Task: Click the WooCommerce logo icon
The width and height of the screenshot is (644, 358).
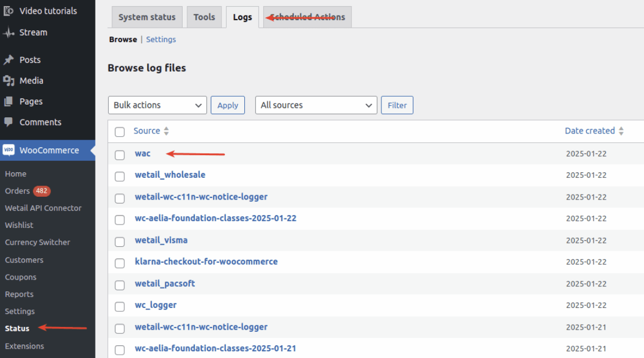Action: pos(8,150)
